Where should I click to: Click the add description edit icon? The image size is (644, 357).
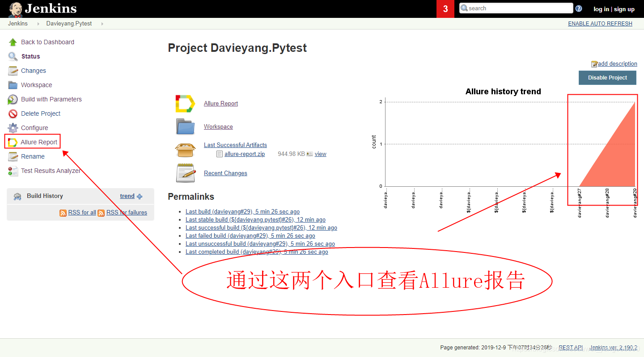pos(594,64)
